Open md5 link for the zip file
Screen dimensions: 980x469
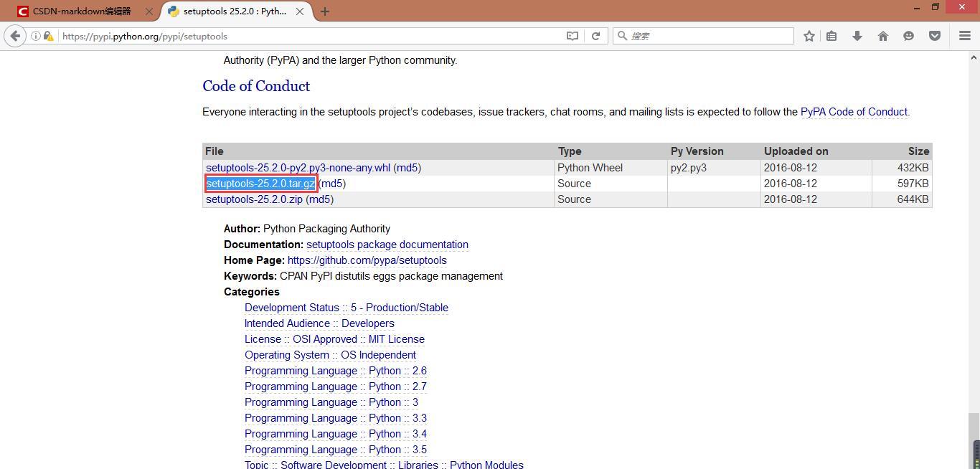[x=319, y=199]
